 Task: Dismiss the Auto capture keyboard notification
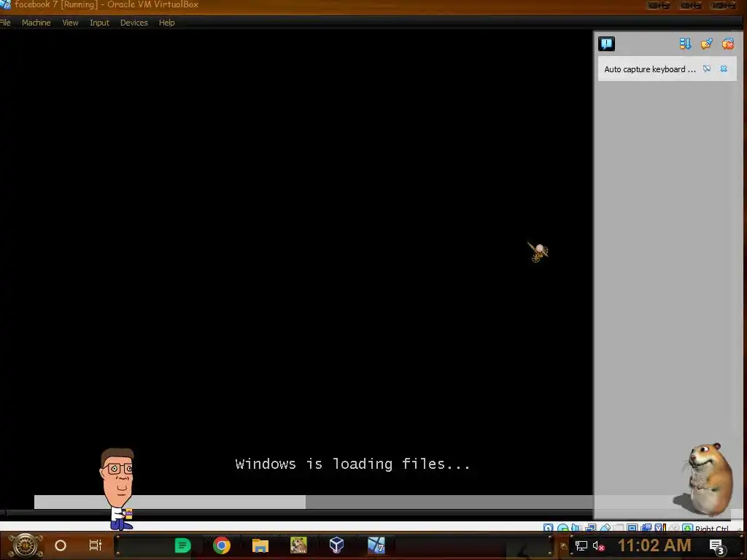click(x=724, y=69)
